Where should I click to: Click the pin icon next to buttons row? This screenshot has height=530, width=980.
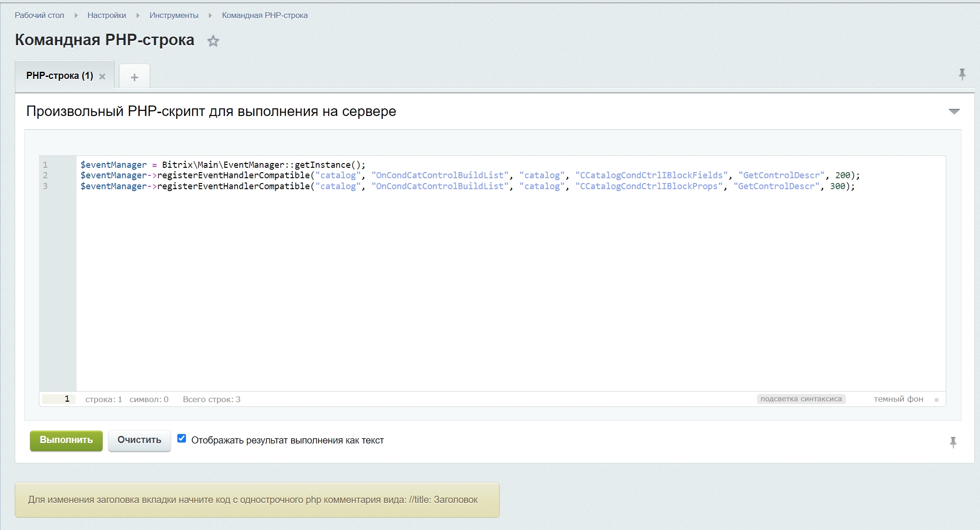point(953,443)
